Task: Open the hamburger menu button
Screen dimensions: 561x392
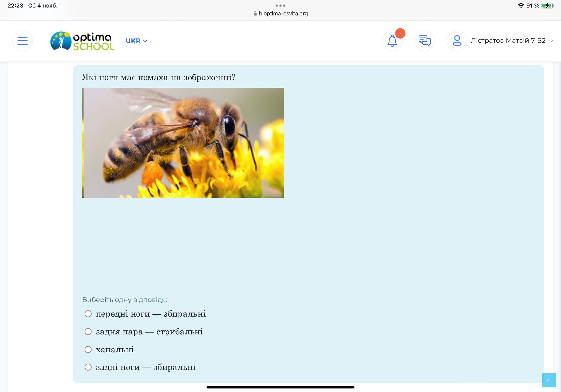Action: click(23, 41)
